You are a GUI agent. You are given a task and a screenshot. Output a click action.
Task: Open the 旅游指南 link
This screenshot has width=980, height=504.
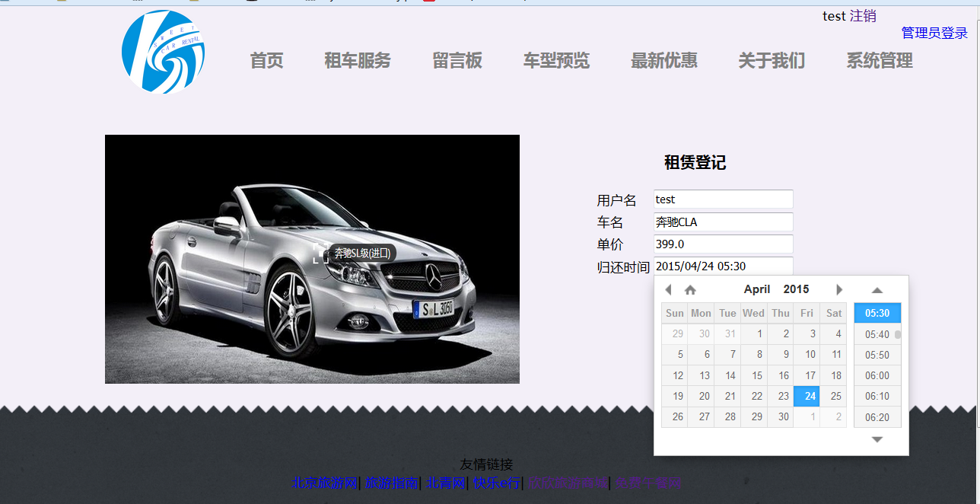pos(392,483)
